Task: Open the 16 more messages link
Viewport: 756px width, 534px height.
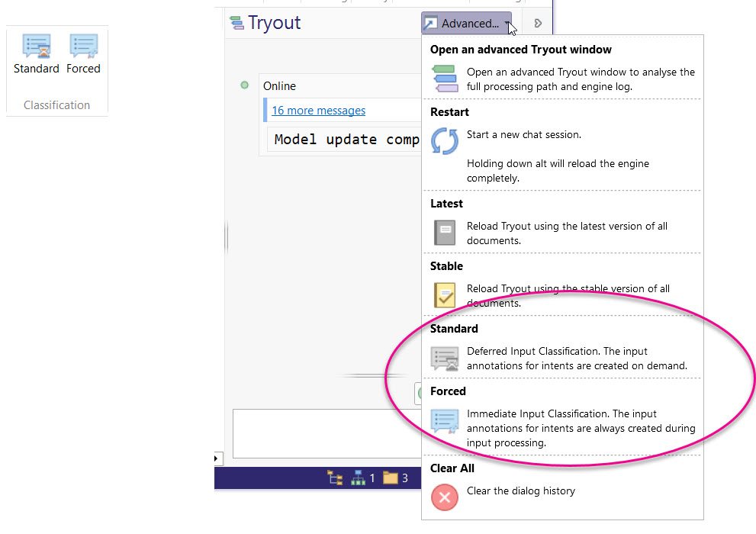Action: pos(318,111)
